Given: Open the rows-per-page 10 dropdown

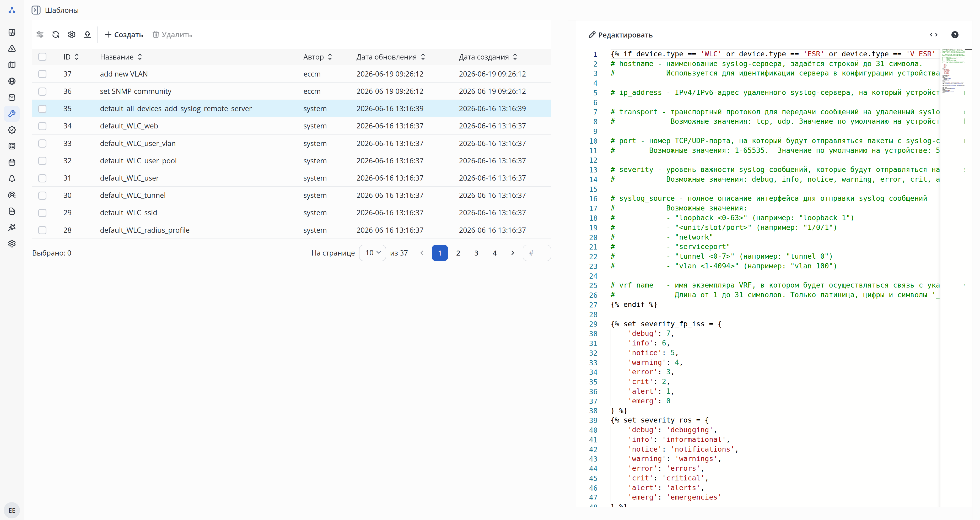Looking at the screenshot, I should [373, 253].
